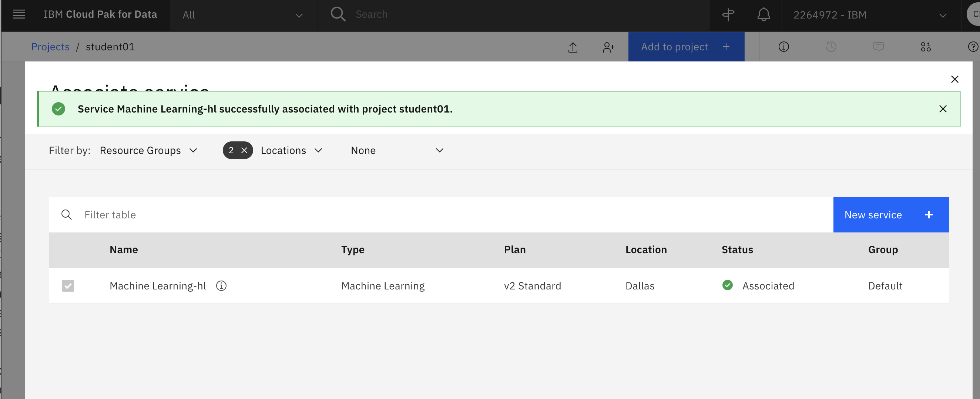
Task: Expand the Resource Groups filter dropdown
Action: tap(148, 151)
